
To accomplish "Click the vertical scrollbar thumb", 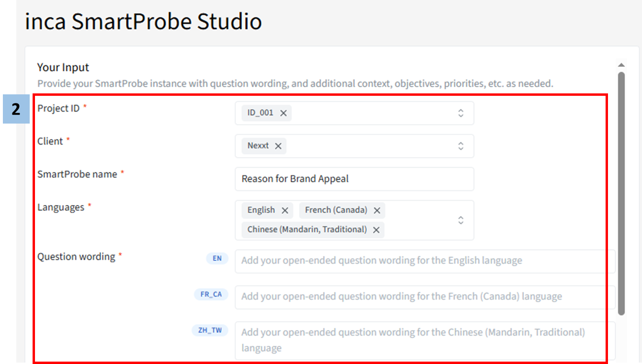I will pyautogui.click(x=621, y=192).
